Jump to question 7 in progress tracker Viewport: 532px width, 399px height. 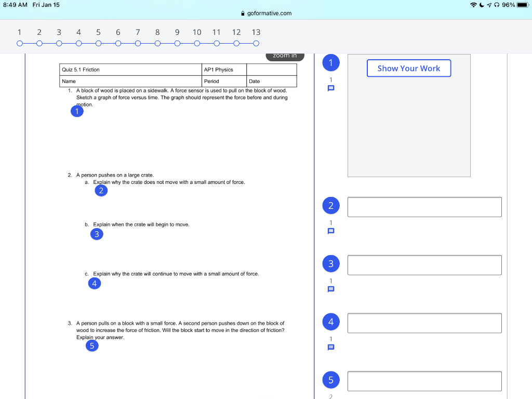pyautogui.click(x=138, y=44)
